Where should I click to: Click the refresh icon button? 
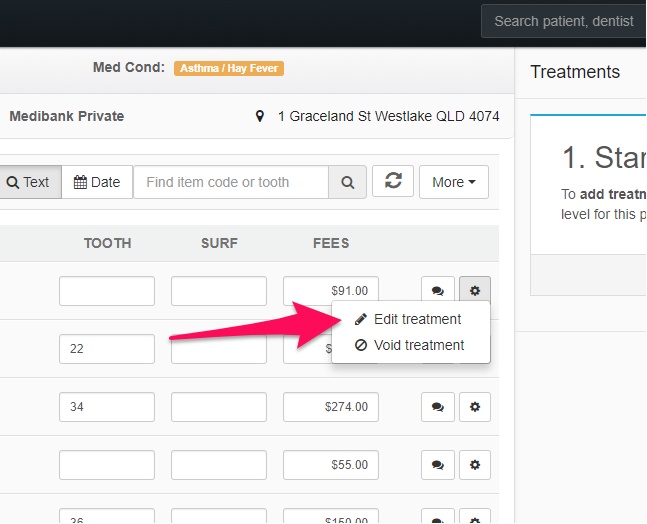(393, 182)
